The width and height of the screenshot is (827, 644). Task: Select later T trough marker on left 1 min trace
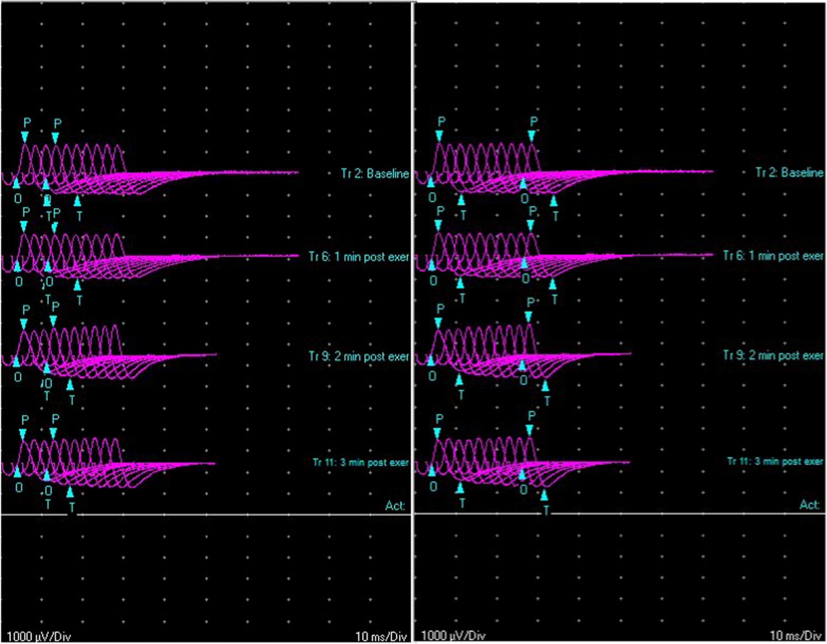[x=77, y=285]
